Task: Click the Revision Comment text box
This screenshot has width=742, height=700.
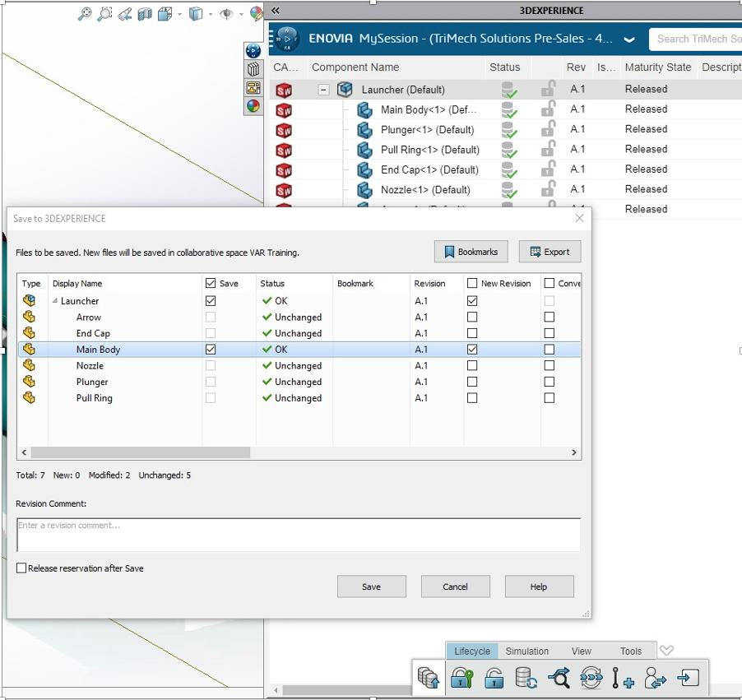Action: 299,535
